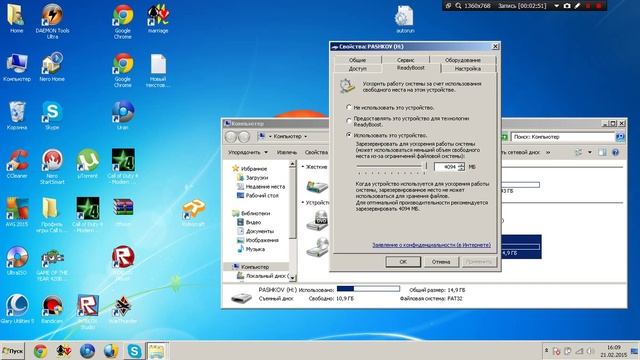Select the ReadyBoost tab
The image size is (640, 360).
click(x=411, y=68)
